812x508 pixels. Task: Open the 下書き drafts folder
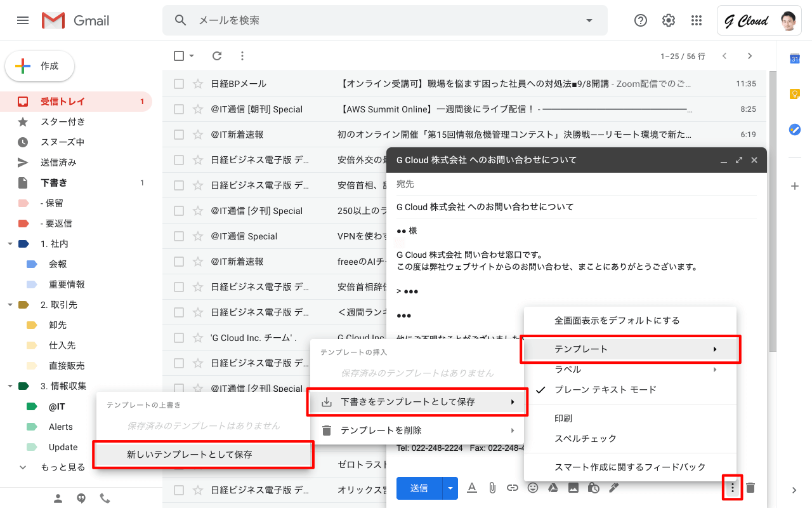pyautogui.click(x=76, y=183)
